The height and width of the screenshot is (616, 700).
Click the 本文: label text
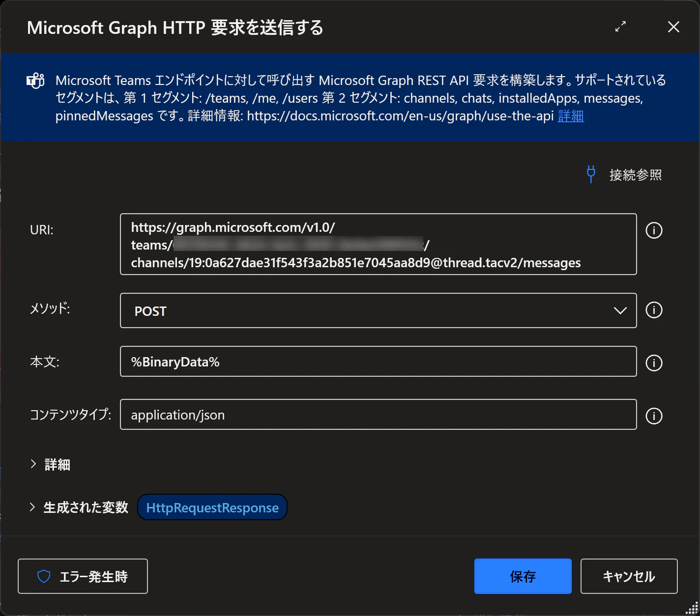(x=45, y=362)
